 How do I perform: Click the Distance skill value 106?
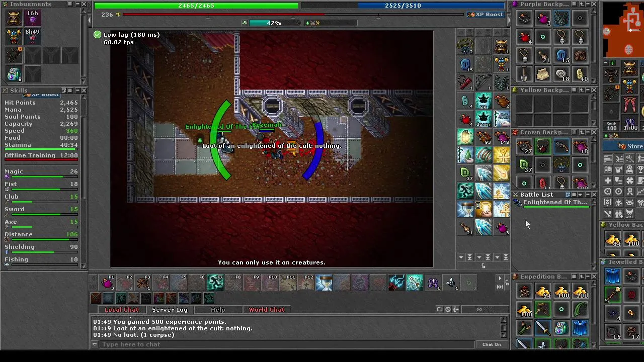(71, 234)
